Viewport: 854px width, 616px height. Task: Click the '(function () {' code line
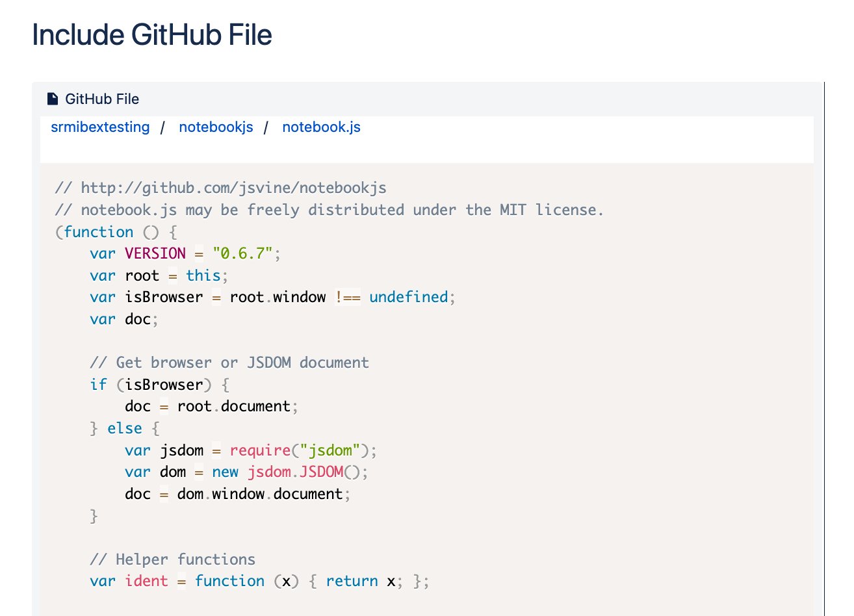point(116,232)
